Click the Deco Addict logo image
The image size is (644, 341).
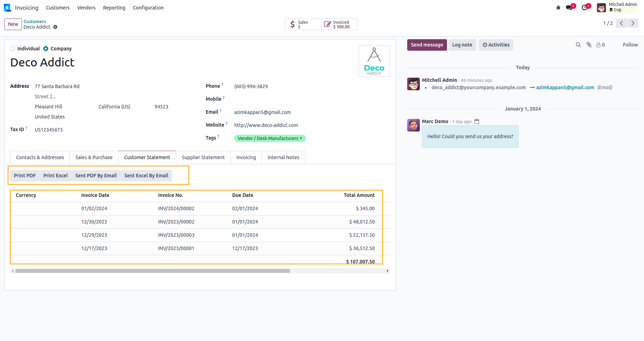pyautogui.click(x=374, y=61)
